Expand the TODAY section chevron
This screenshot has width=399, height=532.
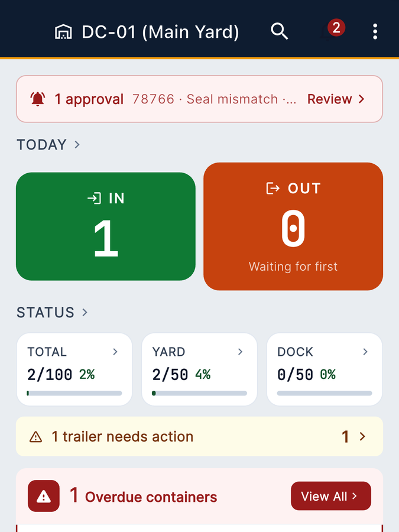[77, 145]
